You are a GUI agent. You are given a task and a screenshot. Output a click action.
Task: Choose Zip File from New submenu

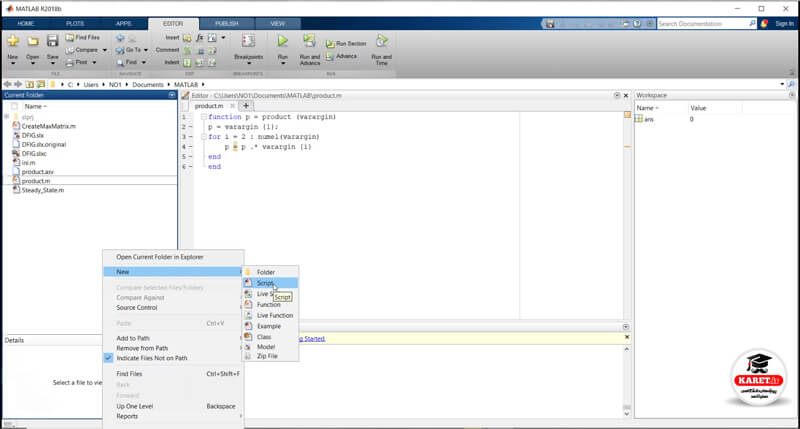pyautogui.click(x=270, y=356)
